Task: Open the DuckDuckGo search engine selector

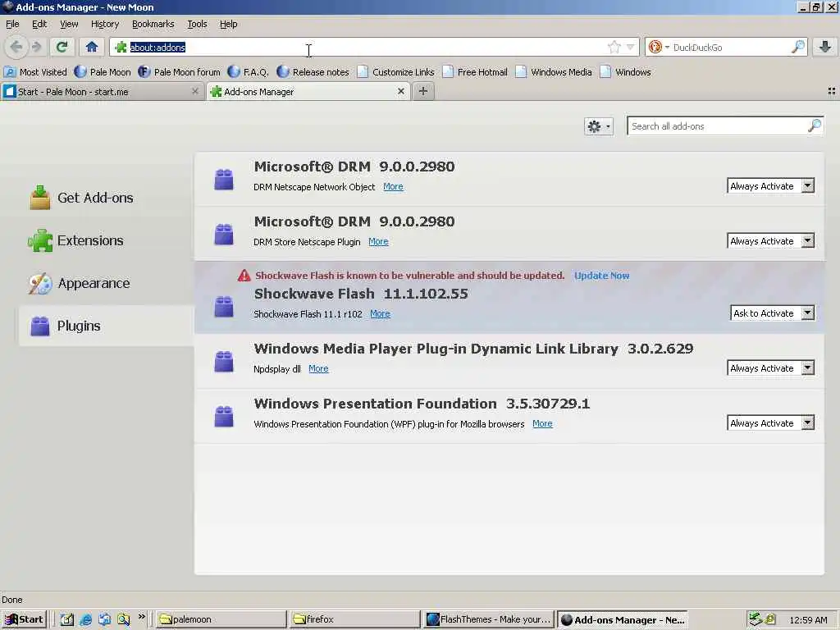Action: [659, 47]
